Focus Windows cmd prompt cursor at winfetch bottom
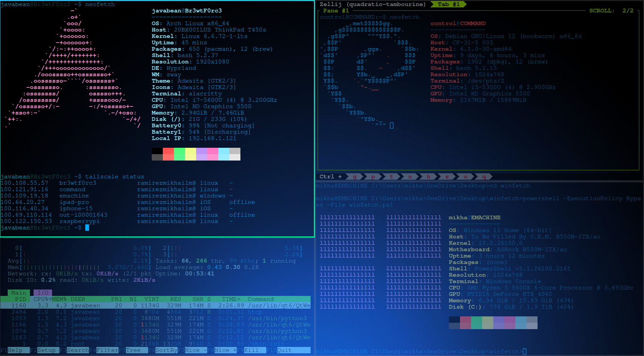The image size is (644, 356). pos(524,351)
